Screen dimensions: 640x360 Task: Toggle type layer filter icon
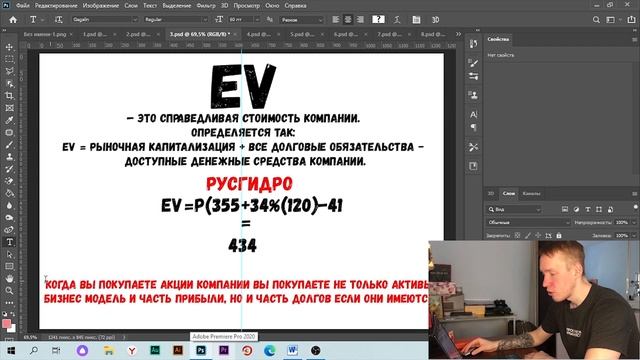click(x=588, y=209)
